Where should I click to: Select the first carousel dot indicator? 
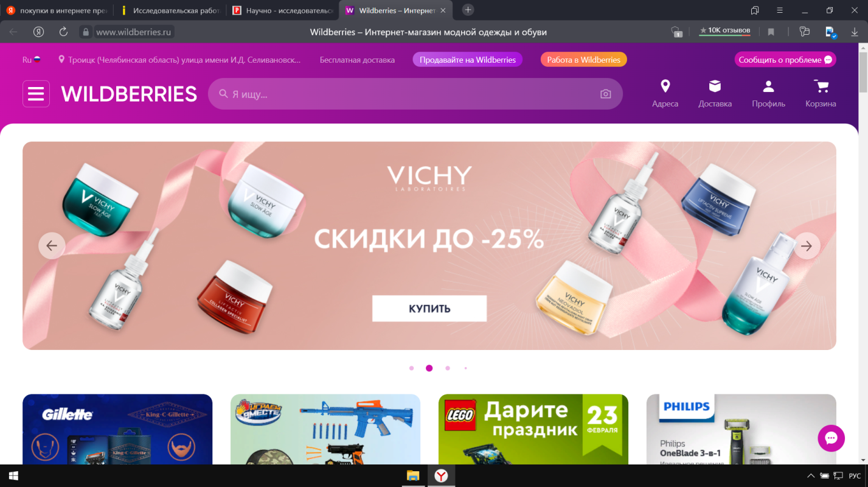(x=411, y=368)
